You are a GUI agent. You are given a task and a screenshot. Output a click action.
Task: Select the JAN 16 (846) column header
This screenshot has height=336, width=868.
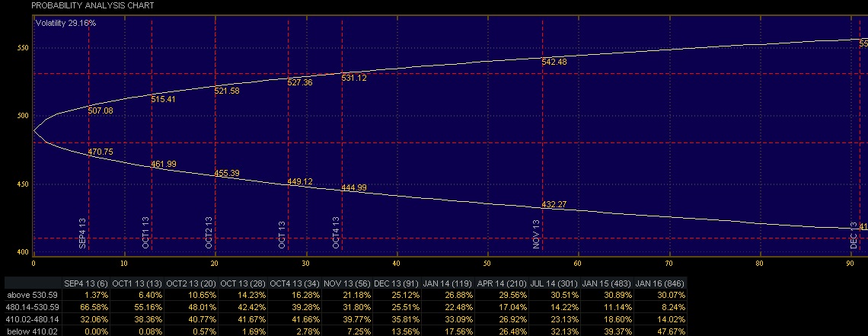pos(660,283)
